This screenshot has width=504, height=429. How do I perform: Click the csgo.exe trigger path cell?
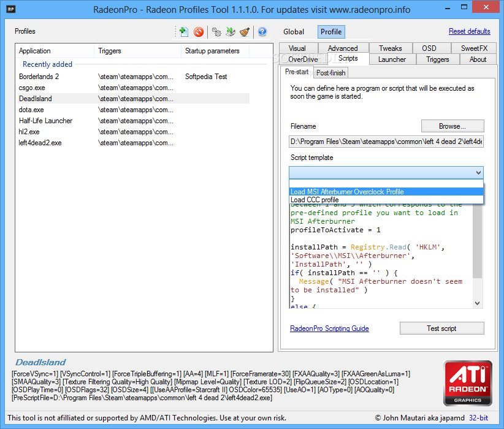point(136,88)
